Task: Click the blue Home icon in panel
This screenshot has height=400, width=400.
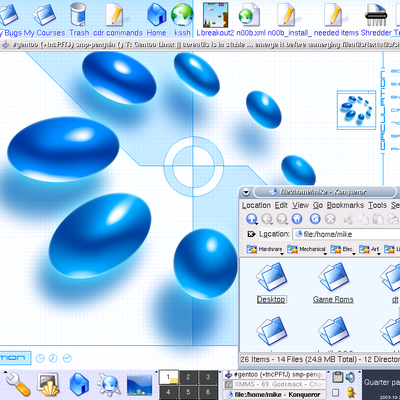Action: point(79,384)
